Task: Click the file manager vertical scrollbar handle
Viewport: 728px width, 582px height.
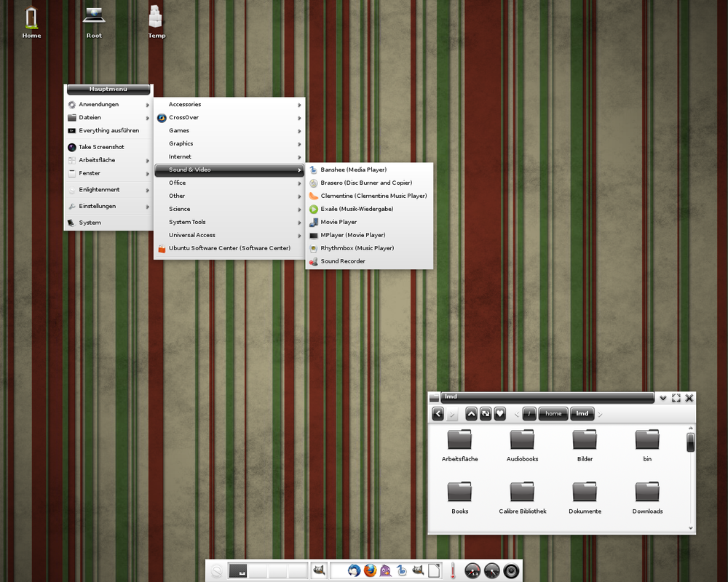Action: [x=690, y=442]
